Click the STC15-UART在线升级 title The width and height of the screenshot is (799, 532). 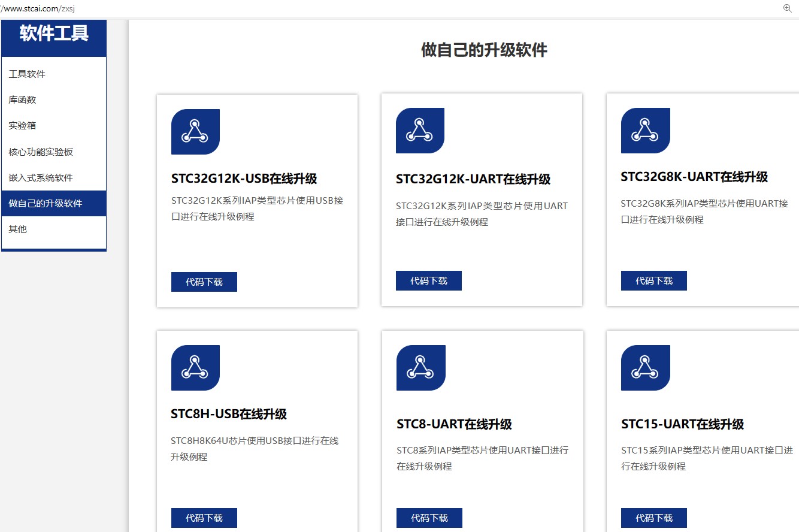click(682, 424)
